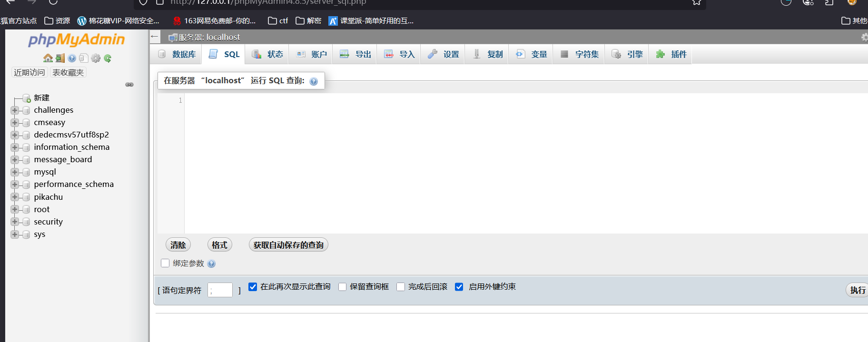The width and height of the screenshot is (868, 342).
Task: Open the 变量 tab
Action: (531, 54)
